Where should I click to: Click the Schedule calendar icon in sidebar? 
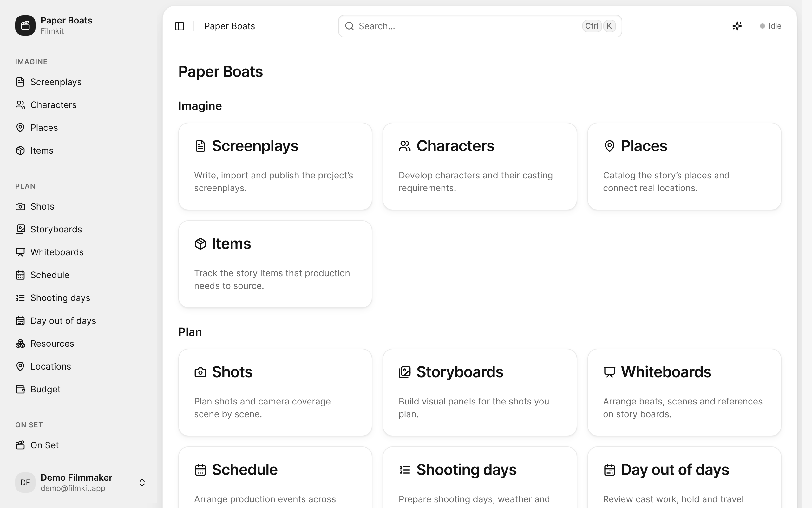coord(20,275)
